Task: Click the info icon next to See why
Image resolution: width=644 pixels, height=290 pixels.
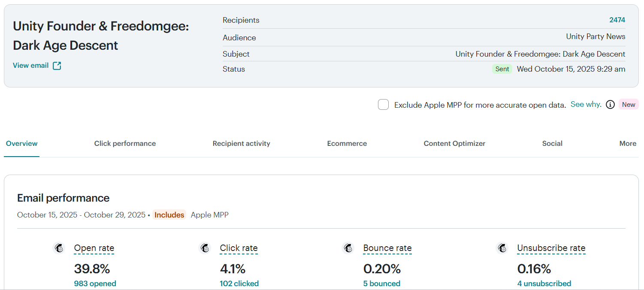Action: click(x=610, y=105)
